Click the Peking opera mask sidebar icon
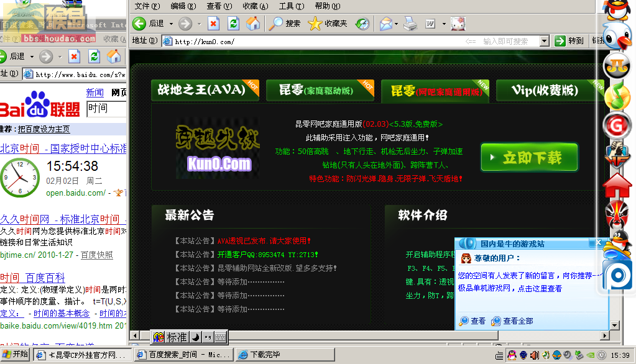Image resolution: width=636 pixels, height=364 pixels. [617, 216]
